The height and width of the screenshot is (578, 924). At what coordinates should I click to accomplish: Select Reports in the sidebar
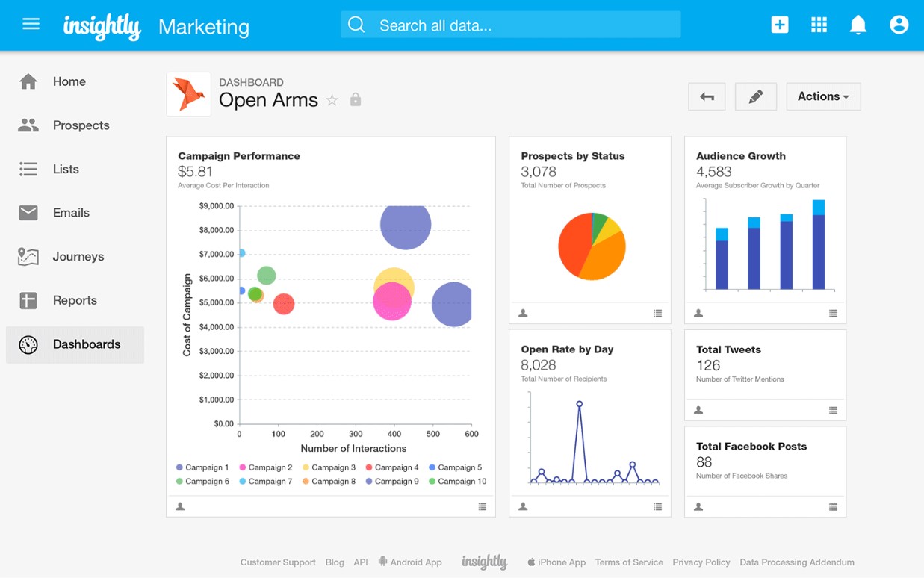76,300
